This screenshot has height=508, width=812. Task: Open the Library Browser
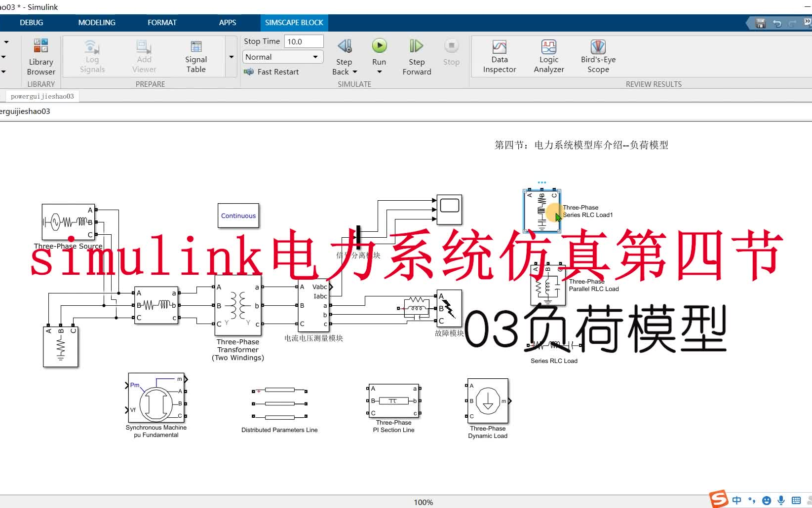(x=41, y=57)
